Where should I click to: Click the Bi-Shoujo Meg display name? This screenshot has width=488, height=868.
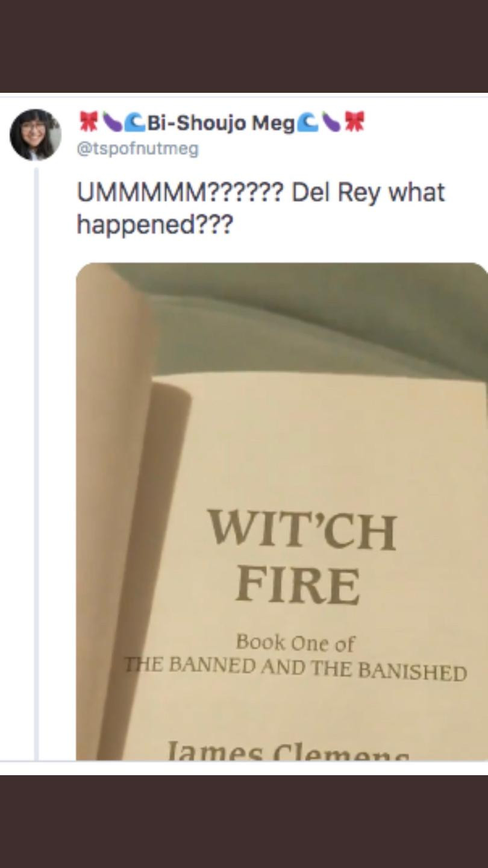pos(221,123)
